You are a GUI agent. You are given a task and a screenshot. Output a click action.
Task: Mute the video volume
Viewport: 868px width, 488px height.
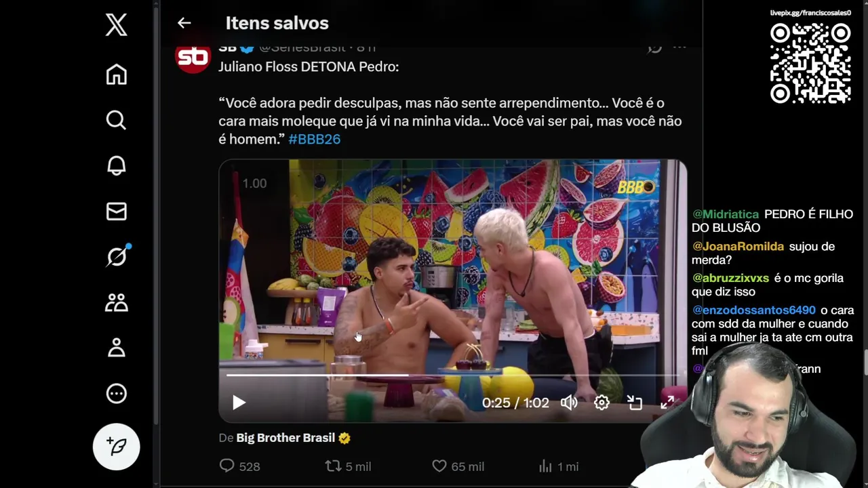point(569,403)
